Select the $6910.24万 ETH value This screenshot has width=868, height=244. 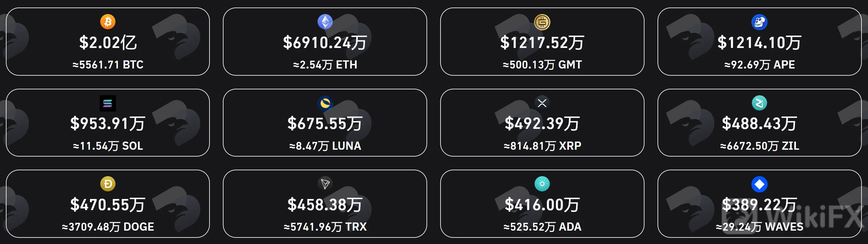[x=325, y=43]
